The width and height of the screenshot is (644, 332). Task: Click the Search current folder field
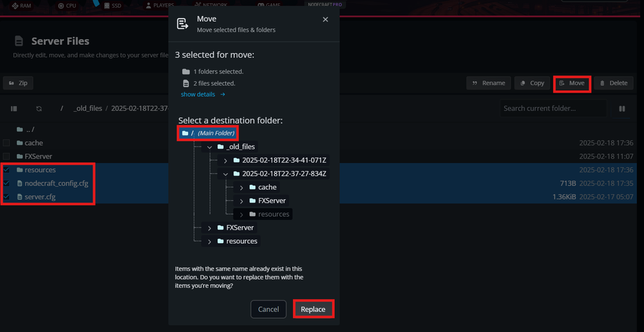pyautogui.click(x=553, y=108)
